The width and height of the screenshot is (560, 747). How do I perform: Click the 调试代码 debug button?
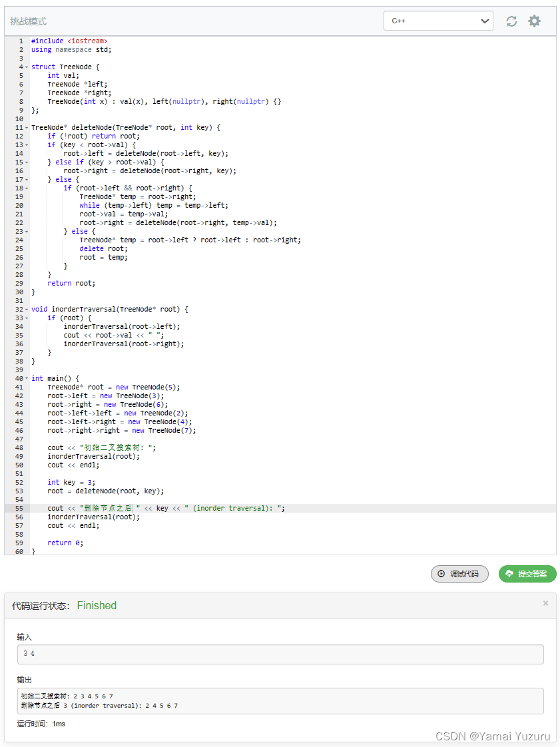coord(459,574)
